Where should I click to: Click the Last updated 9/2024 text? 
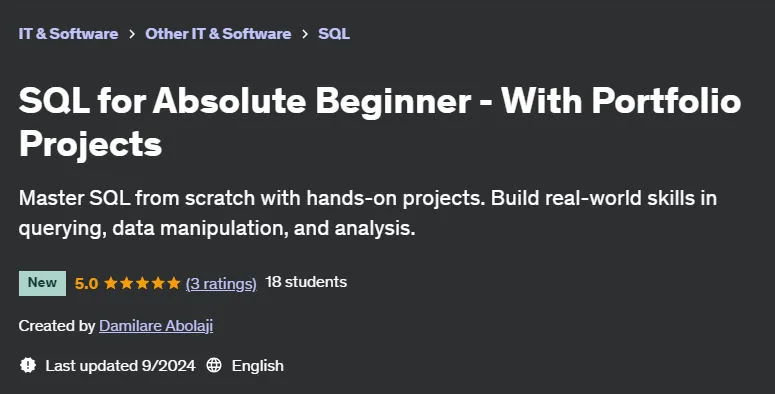coord(120,366)
